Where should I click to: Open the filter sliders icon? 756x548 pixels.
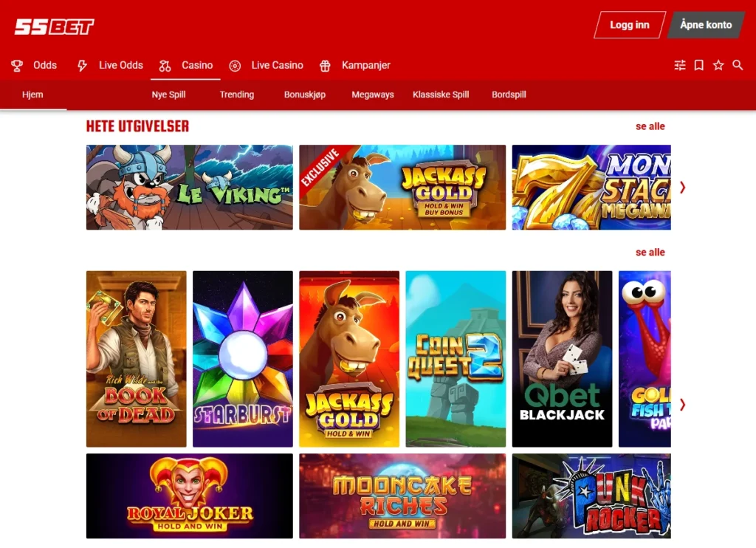(680, 65)
